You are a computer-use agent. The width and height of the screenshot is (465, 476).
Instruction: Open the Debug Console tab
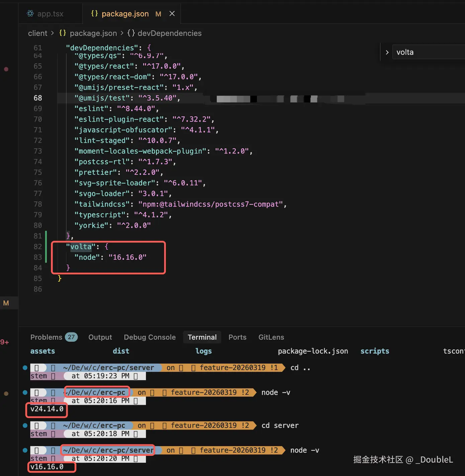150,337
